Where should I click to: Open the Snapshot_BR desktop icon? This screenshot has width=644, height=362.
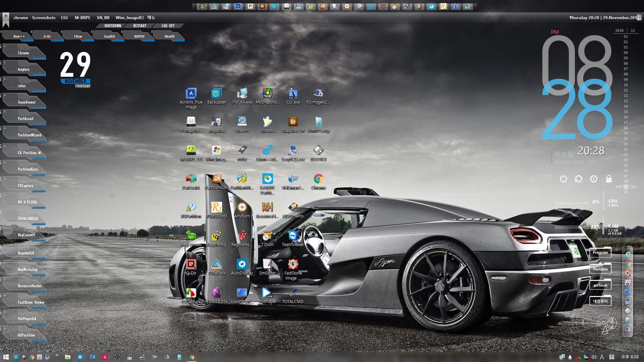293,125
